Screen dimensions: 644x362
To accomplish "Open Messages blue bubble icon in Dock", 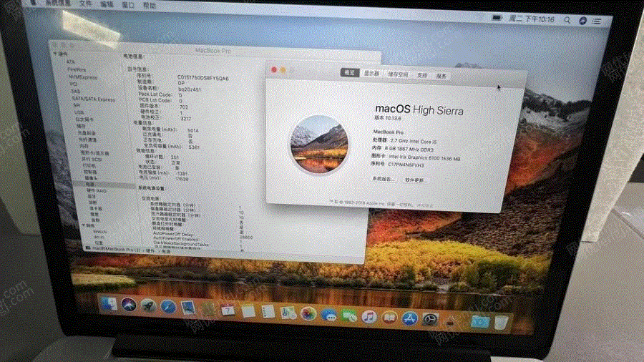I will click(328, 315).
